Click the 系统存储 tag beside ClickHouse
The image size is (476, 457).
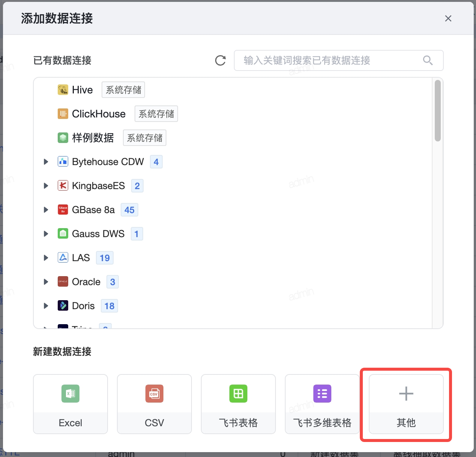[x=156, y=114]
